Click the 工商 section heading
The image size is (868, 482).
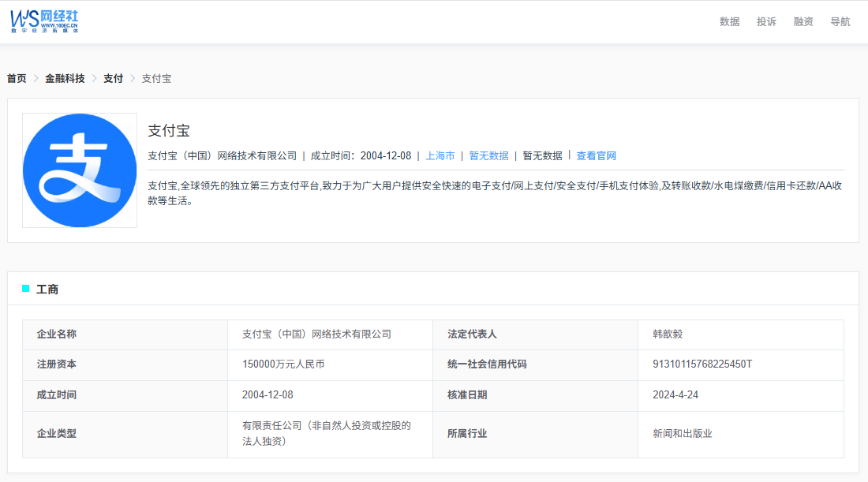point(47,290)
